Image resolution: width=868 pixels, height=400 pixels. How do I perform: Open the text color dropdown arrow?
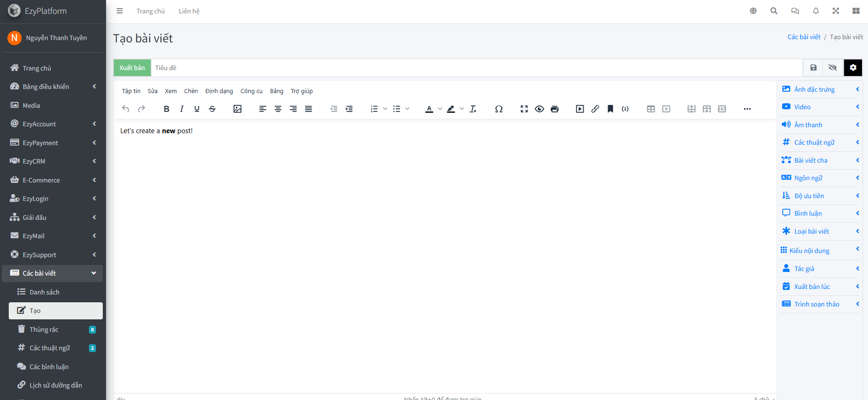point(440,109)
